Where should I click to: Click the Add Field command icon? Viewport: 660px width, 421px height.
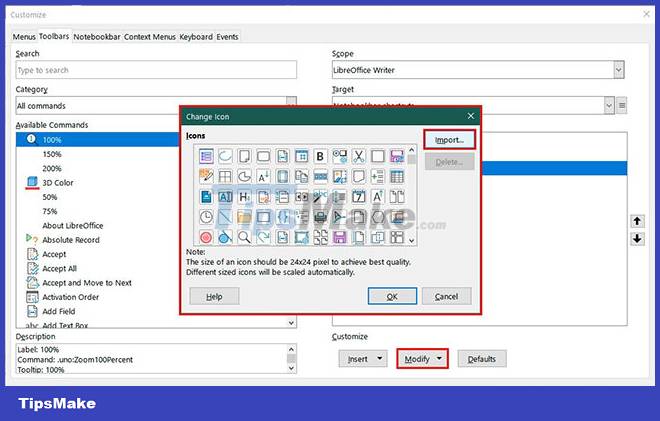(32, 311)
